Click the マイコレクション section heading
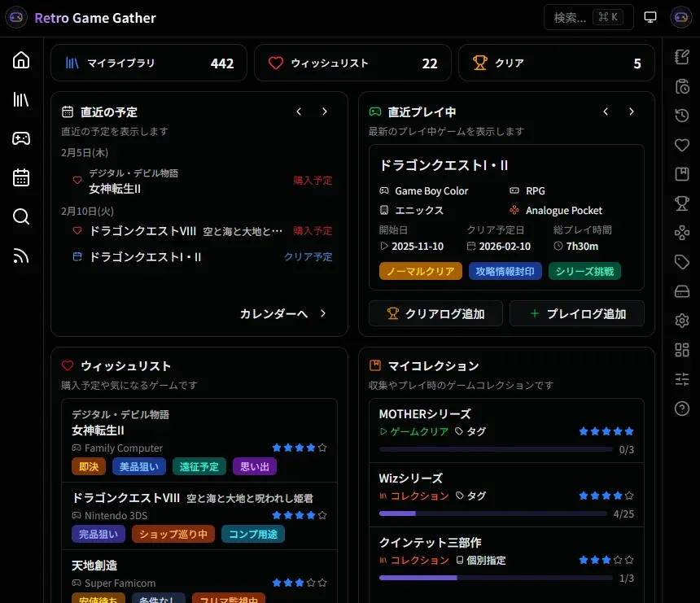The image size is (700, 603). [x=433, y=366]
